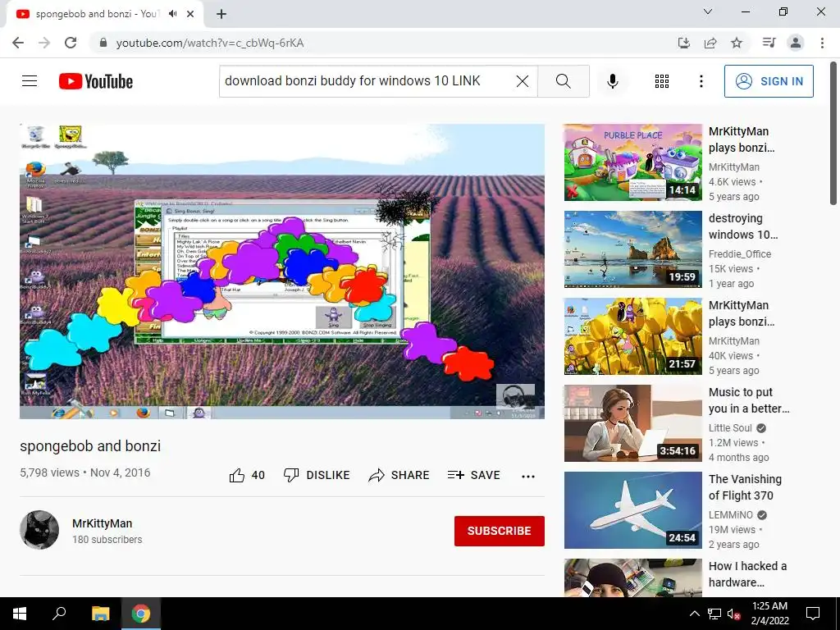Visit the LEMMiNO channel name
The image size is (840, 630).
click(x=731, y=515)
